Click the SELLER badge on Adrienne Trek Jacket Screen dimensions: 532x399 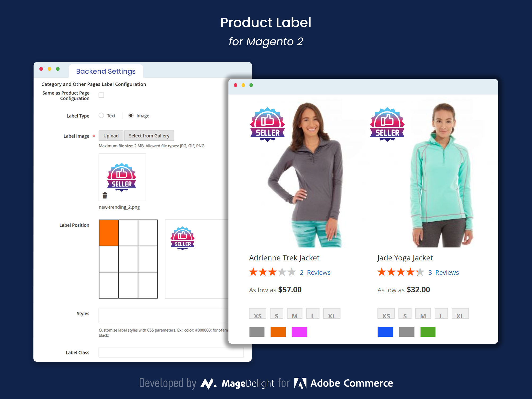pyautogui.click(x=268, y=124)
